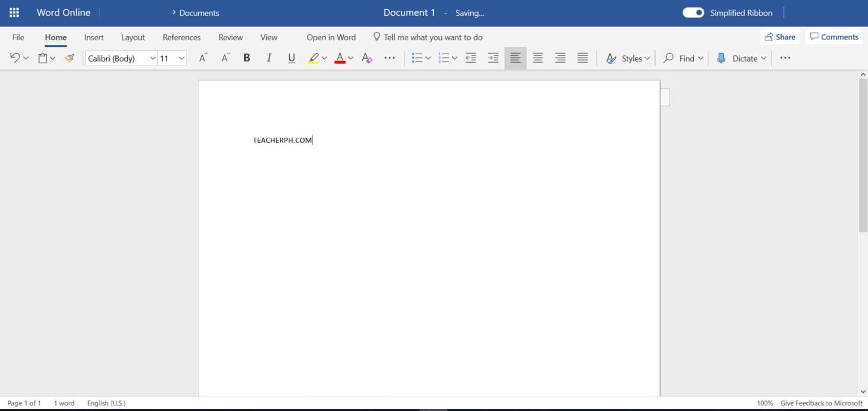Open the font size dropdown
Screen dimensions: 868x411
(x=181, y=58)
